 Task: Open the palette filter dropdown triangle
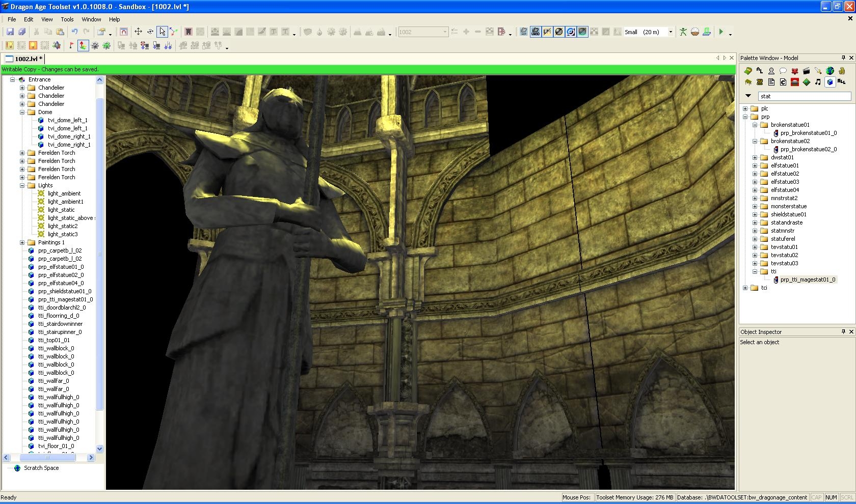click(748, 96)
